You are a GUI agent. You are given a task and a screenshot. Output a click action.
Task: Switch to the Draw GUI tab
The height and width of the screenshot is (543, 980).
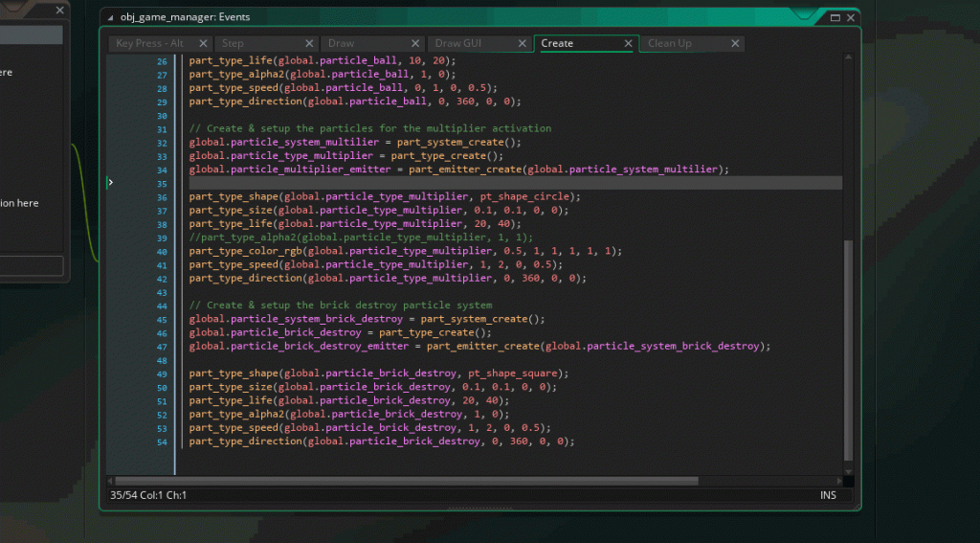pos(458,43)
